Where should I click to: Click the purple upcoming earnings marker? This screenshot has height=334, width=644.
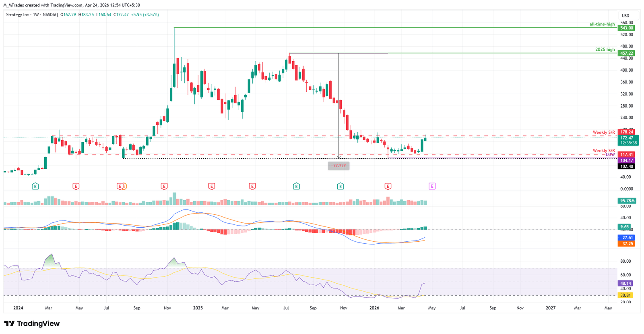432,186
